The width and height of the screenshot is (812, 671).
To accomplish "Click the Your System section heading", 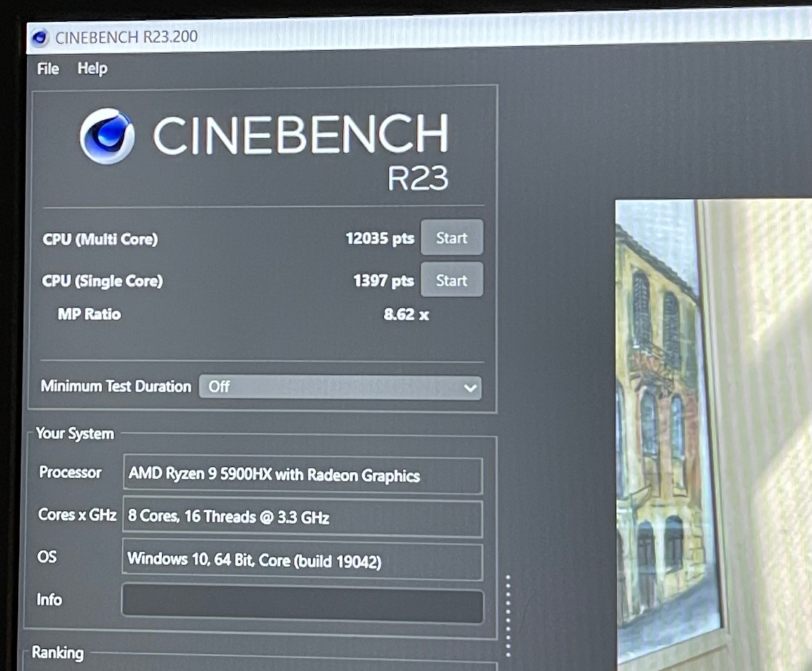I will [x=75, y=434].
